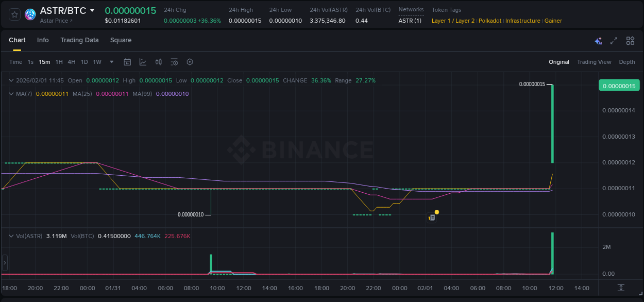Screen dimensions: 644x302
Task: Open the widgets grid panel
Action: [x=630, y=40]
